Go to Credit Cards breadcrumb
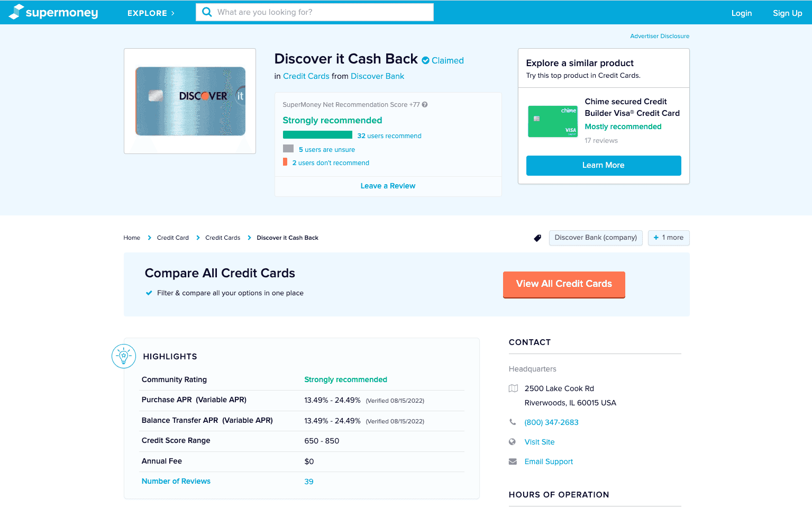The height and width of the screenshot is (516, 812). 223,238
